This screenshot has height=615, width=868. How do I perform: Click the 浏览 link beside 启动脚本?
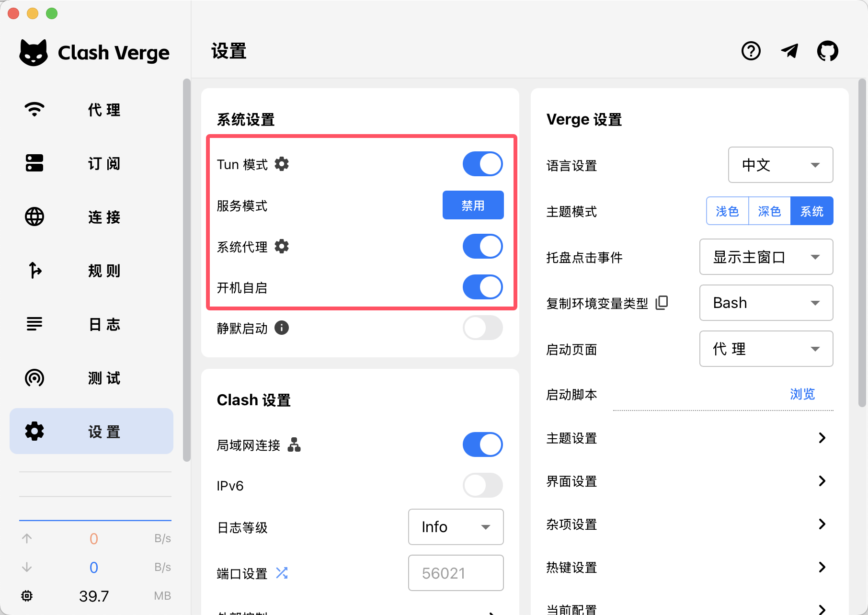pyautogui.click(x=801, y=394)
